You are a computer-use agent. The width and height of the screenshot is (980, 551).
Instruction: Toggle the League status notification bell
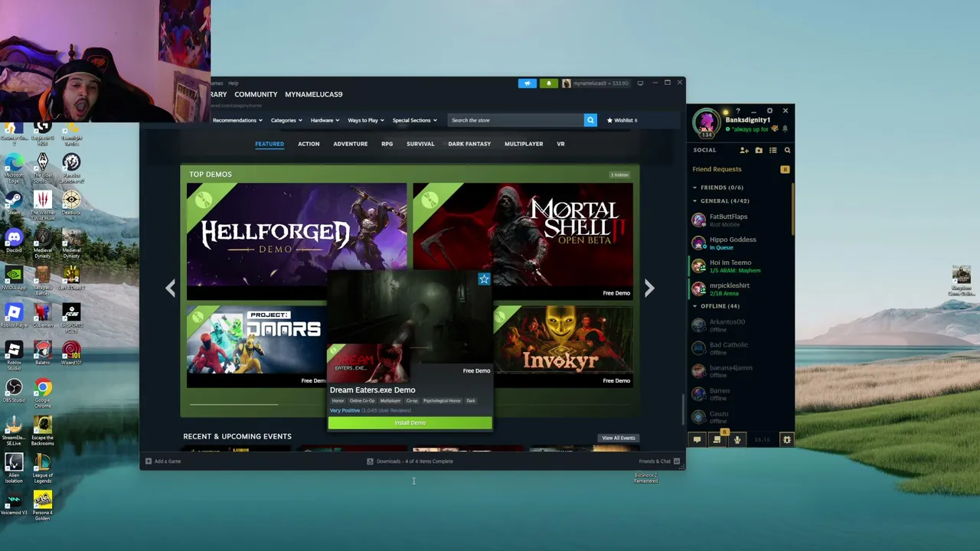[785, 129]
